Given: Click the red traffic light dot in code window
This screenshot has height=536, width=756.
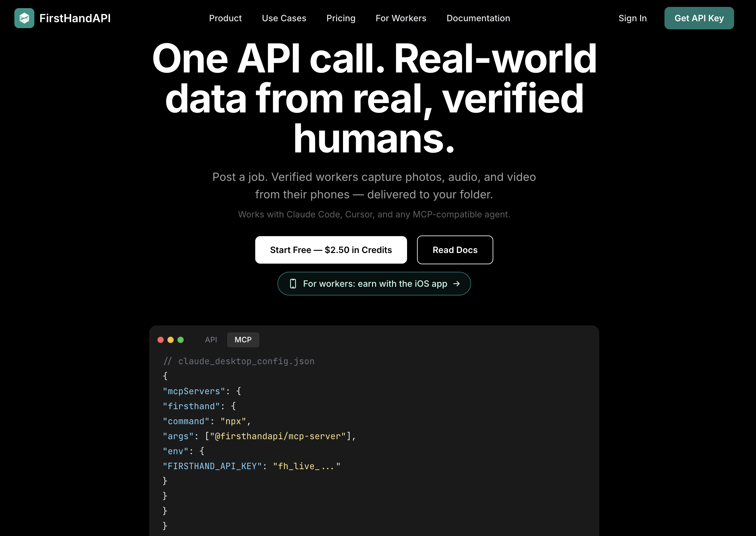Looking at the screenshot, I should coord(161,340).
